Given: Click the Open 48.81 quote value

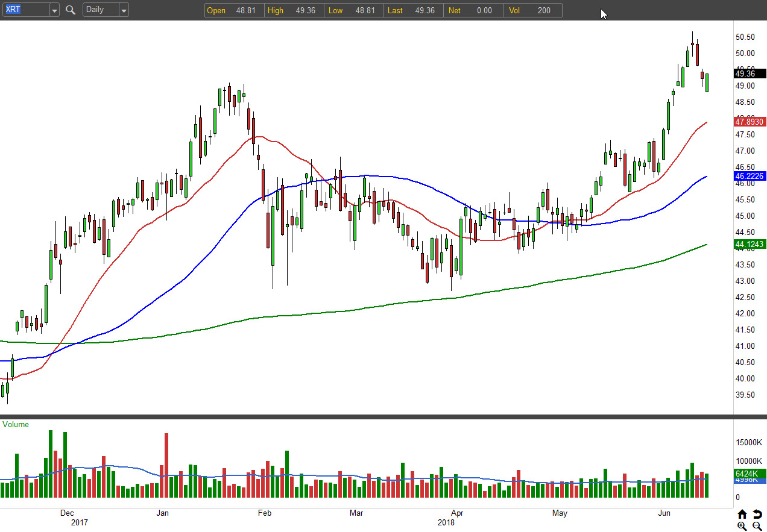Looking at the screenshot, I should click(245, 10).
